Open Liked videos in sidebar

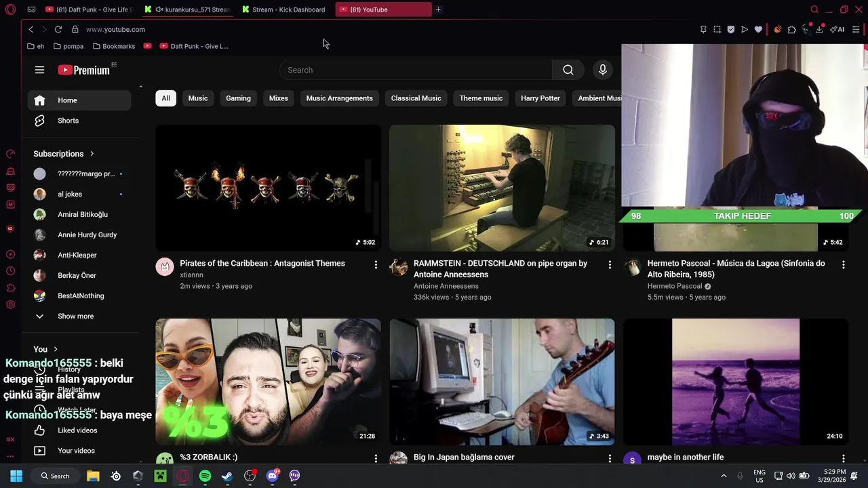[x=79, y=430]
